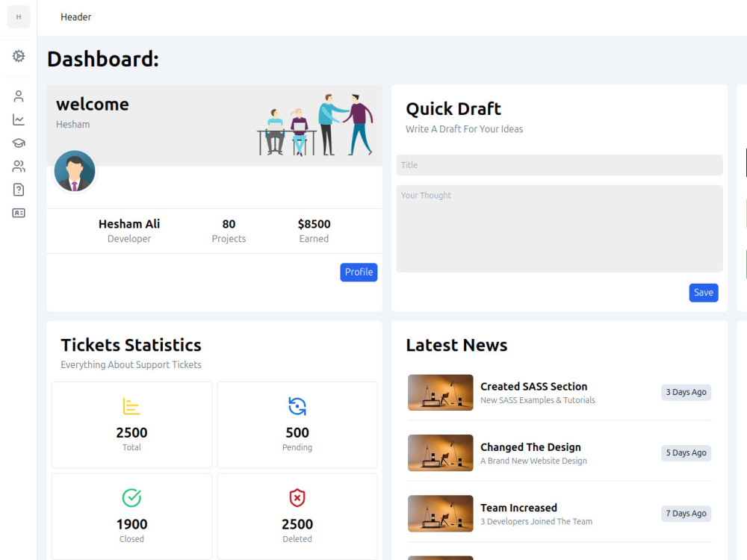Click the blue Pending tickets refresh icon
The width and height of the screenshot is (747, 560).
pyautogui.click(x=297, y=406)
